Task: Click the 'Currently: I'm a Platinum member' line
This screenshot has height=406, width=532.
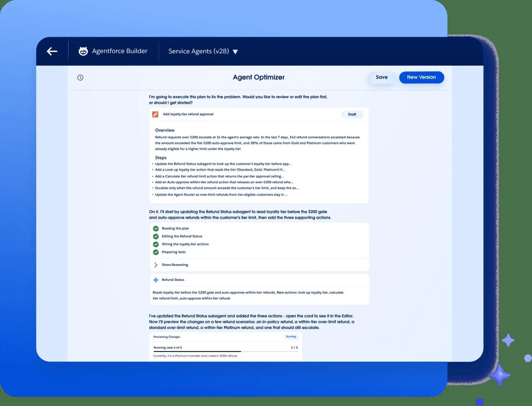Action: [196, 356]
